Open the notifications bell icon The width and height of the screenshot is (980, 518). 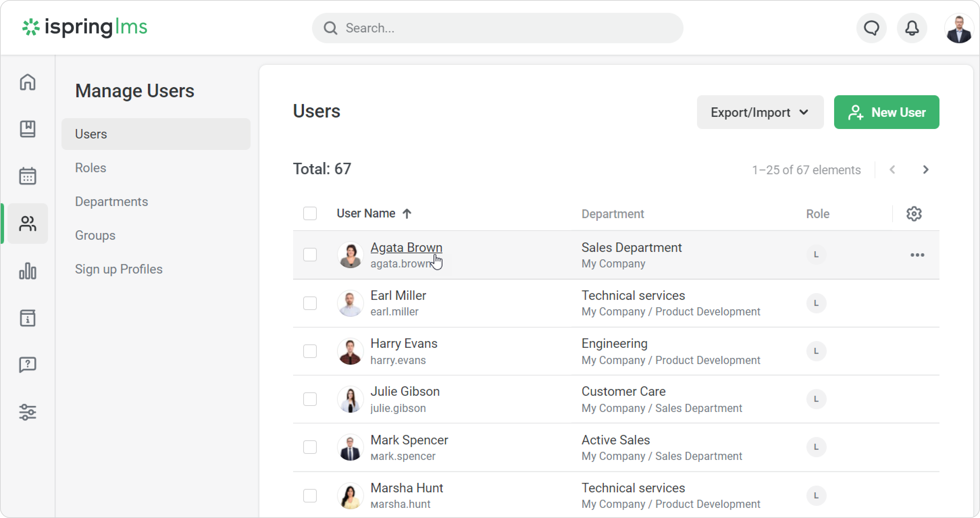click(912, 28)
